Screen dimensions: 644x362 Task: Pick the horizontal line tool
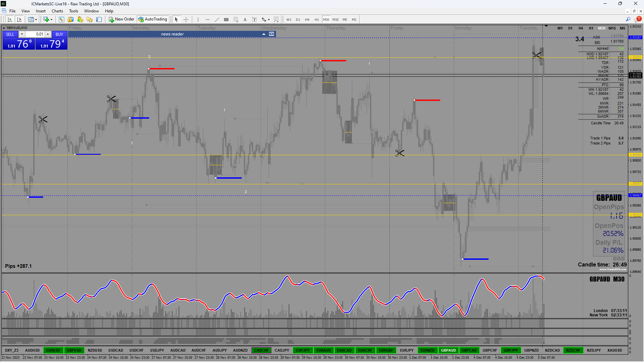208,19
